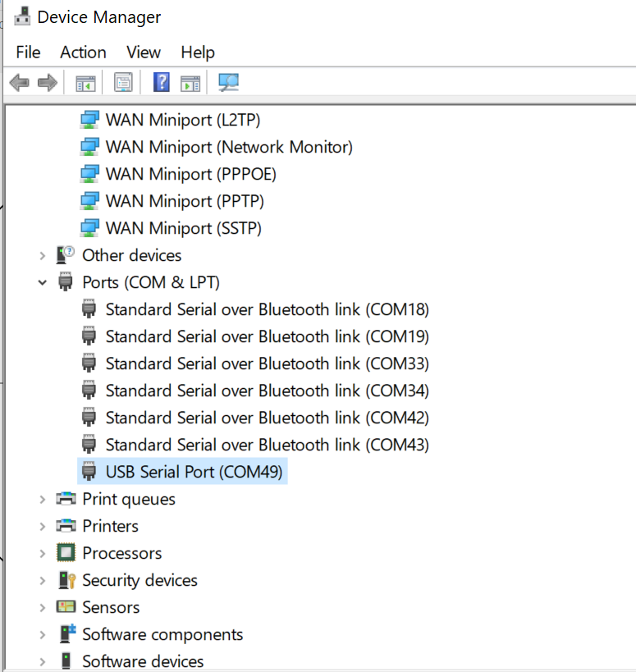Click the Security devices key icon

pyautogui.click(x=66, y=580)
